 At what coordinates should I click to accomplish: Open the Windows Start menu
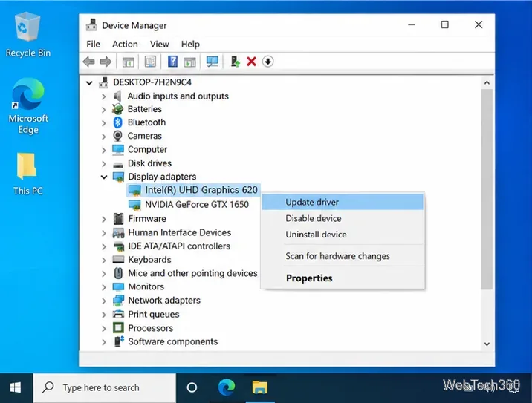point(16,387)
